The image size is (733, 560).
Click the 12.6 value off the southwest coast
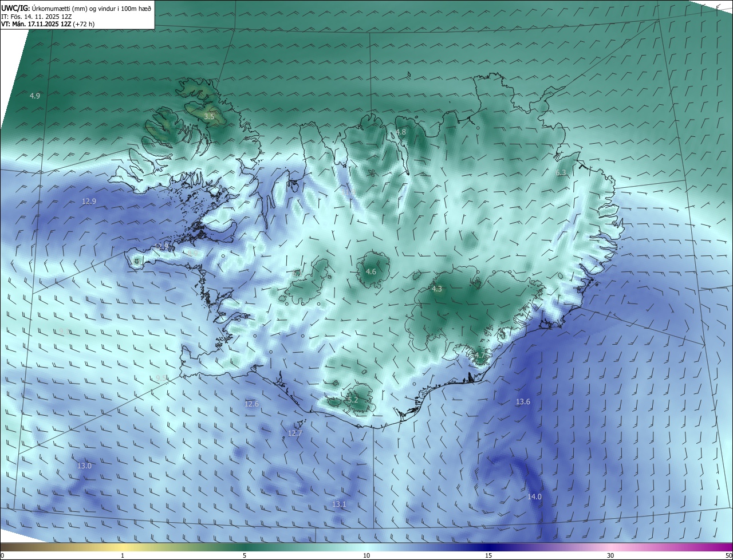point(251,404)
